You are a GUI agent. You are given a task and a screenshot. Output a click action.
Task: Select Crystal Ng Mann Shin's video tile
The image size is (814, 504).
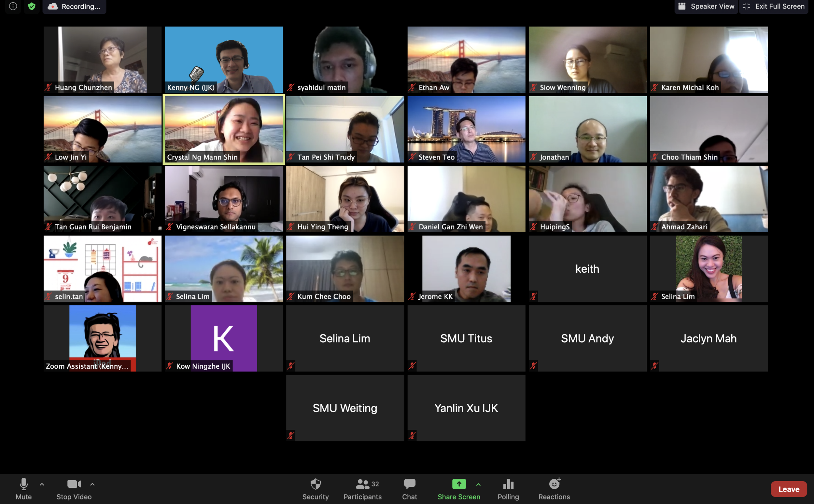point(224,129)
